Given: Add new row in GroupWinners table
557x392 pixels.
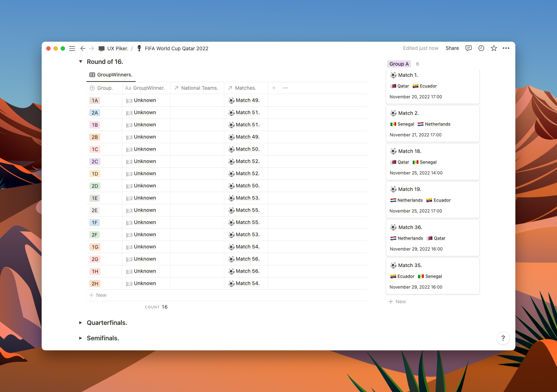Looking at the screenshot, I should [x=98, y=295].
